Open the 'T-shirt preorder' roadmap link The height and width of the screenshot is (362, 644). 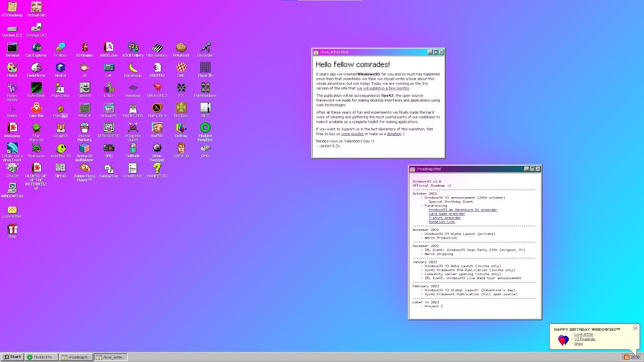click(445, 218)
